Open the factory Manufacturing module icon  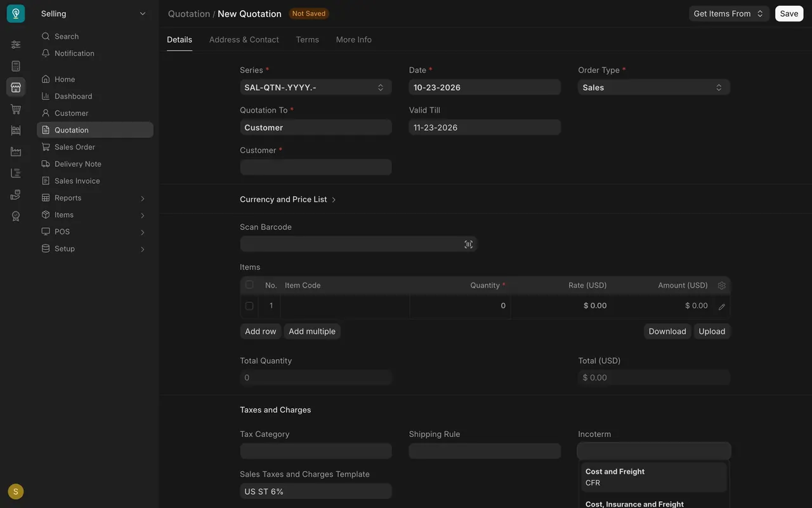[16, 152]
